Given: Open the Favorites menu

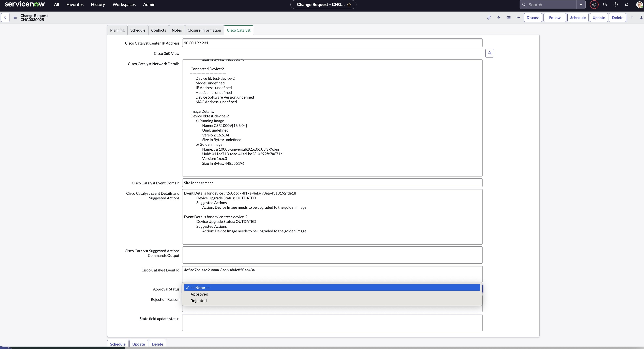Looking at the screenshot, I should point(75,4).
